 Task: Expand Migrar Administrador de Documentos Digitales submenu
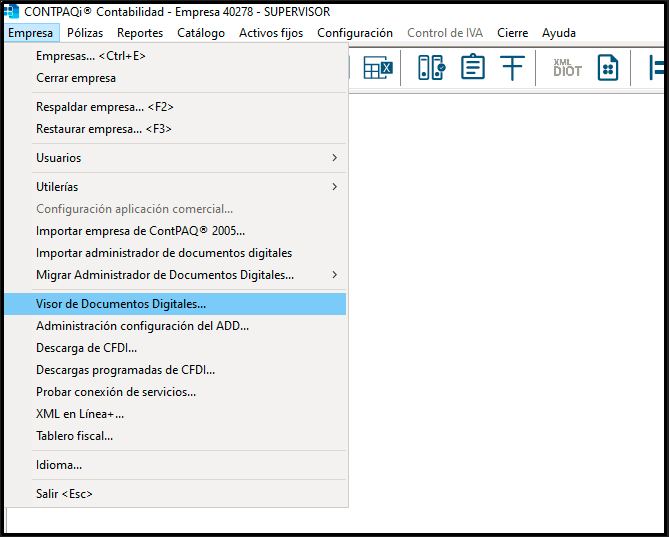[334, 275]
